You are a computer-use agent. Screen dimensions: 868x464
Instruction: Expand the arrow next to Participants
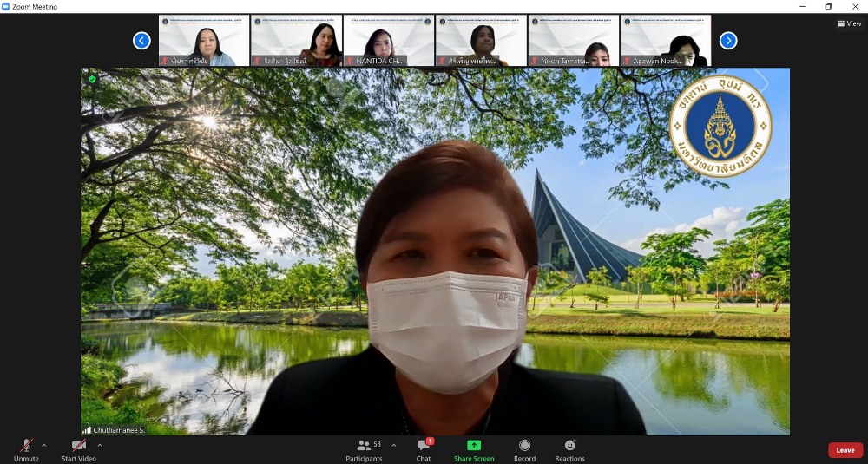click(394, 446)
